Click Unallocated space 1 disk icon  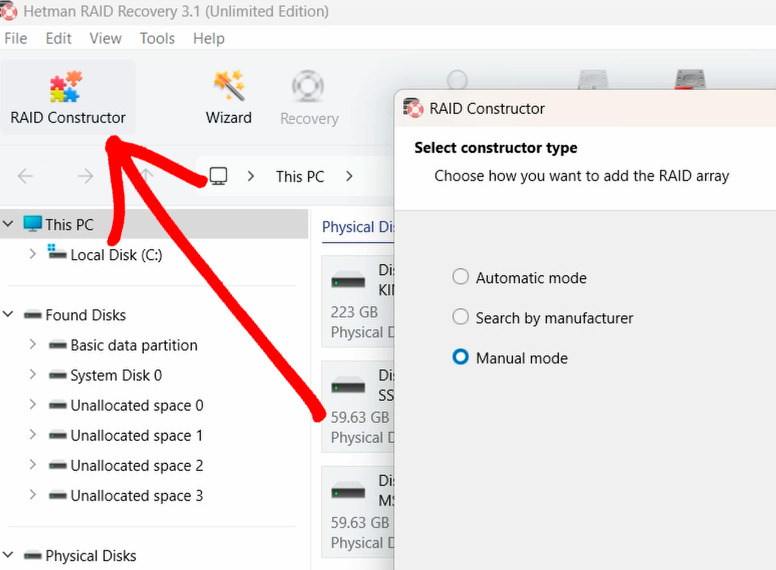(57, 435)
